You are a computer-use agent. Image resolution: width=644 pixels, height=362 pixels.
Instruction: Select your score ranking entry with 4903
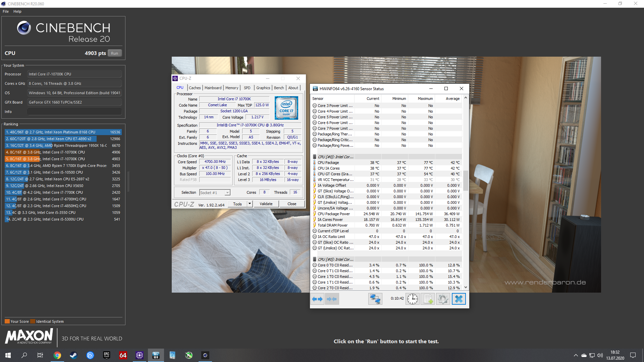tap(63, 159)
